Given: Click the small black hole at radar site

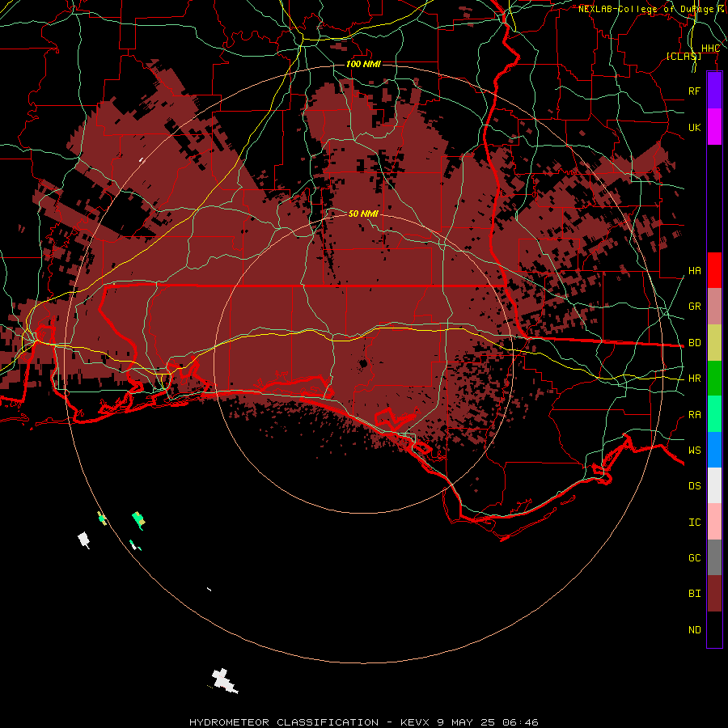Looking at the screenshot, I should pyautogui.click(x=363, y=363).
